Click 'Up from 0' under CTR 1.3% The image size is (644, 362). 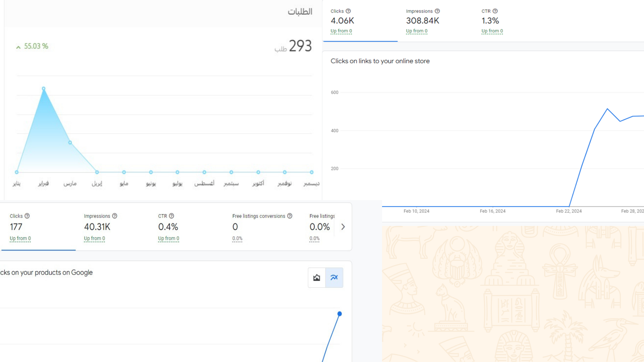click(x=492, y=31)
